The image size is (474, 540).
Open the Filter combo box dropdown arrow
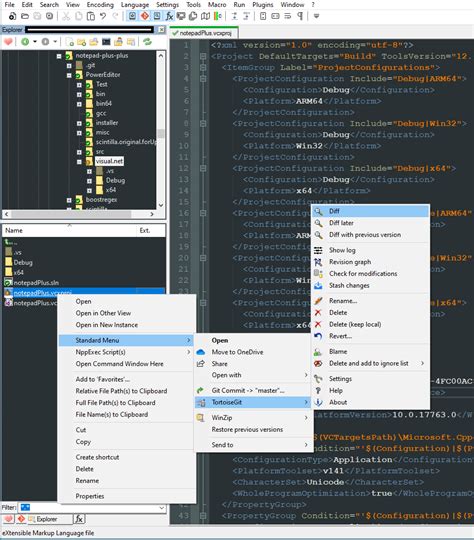pos(162,508)
